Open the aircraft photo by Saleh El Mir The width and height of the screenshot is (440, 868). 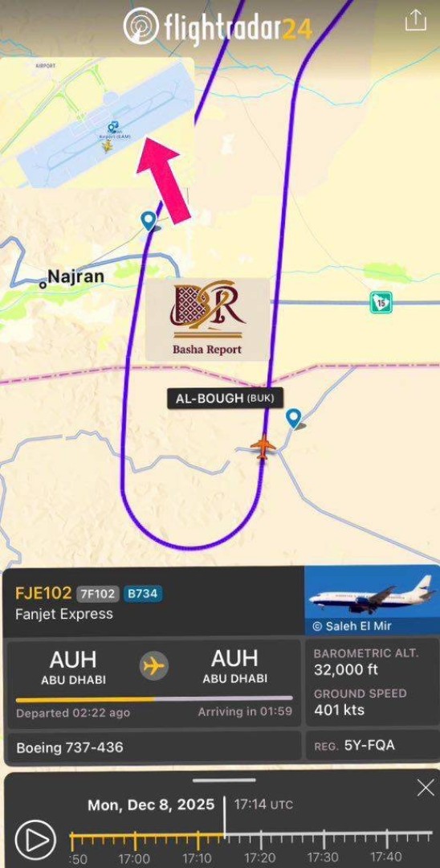(x=372, y=600)
